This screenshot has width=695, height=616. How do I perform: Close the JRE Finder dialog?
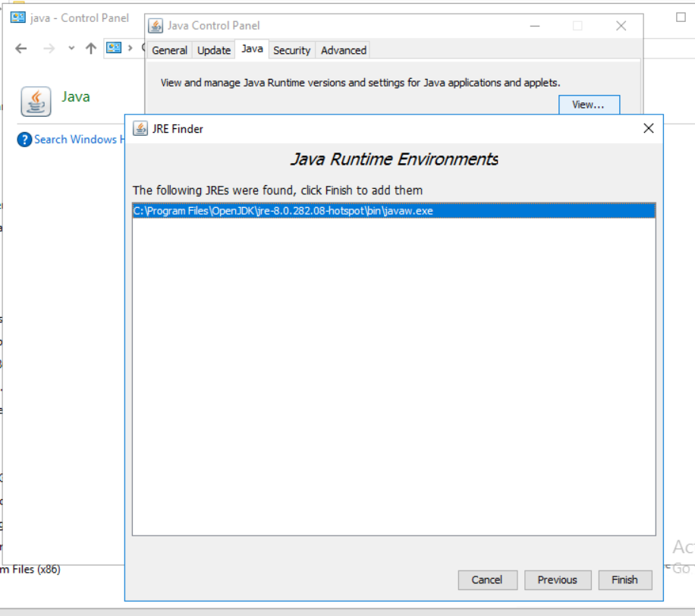coord(649,128)
